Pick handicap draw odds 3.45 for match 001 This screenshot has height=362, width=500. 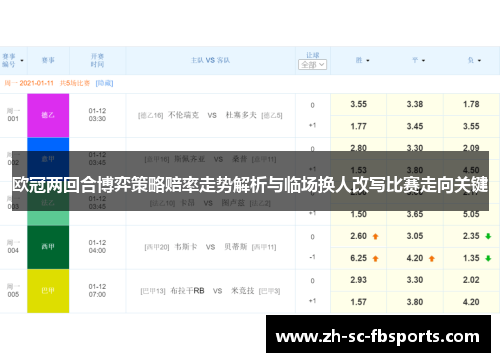pos(415,126)
